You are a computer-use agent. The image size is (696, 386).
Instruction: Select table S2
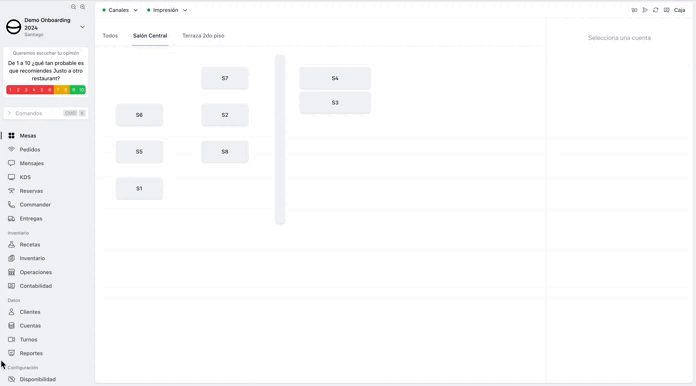(225, 115)
